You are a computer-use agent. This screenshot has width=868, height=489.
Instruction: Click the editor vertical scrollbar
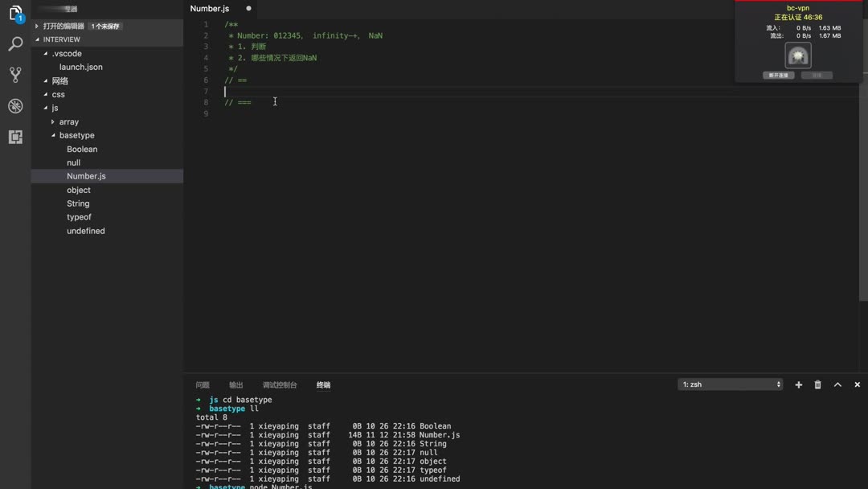(x=864, y=161)
